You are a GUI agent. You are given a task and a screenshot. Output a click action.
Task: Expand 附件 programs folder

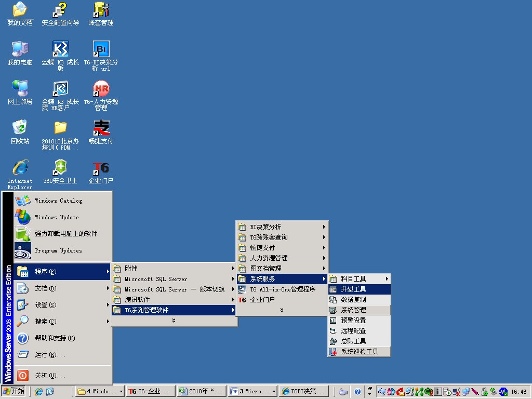coord(174,269)
